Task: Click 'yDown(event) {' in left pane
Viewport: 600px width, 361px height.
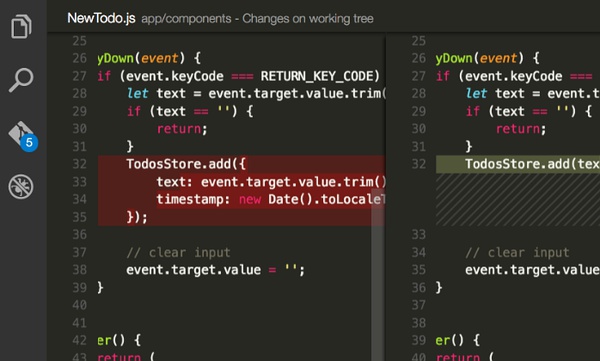Action: click(149, 58)
